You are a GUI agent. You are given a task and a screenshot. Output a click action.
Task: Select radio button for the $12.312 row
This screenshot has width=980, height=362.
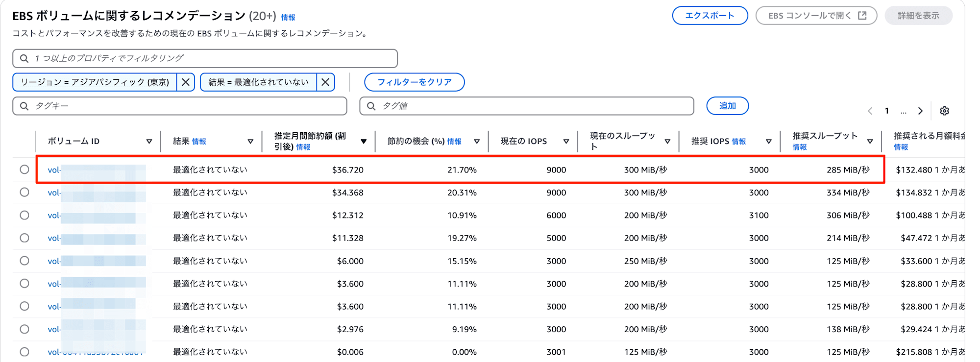(24, 215)
